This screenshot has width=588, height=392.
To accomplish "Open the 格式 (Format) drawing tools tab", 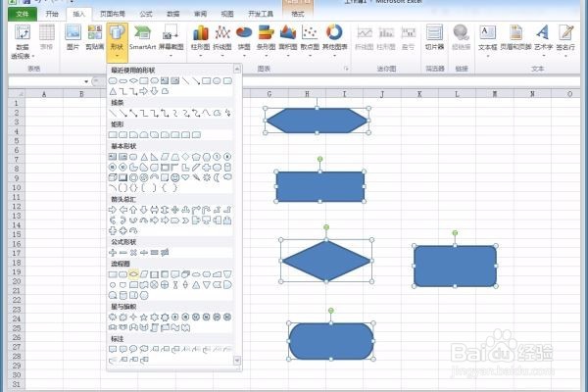I will 297,14.
